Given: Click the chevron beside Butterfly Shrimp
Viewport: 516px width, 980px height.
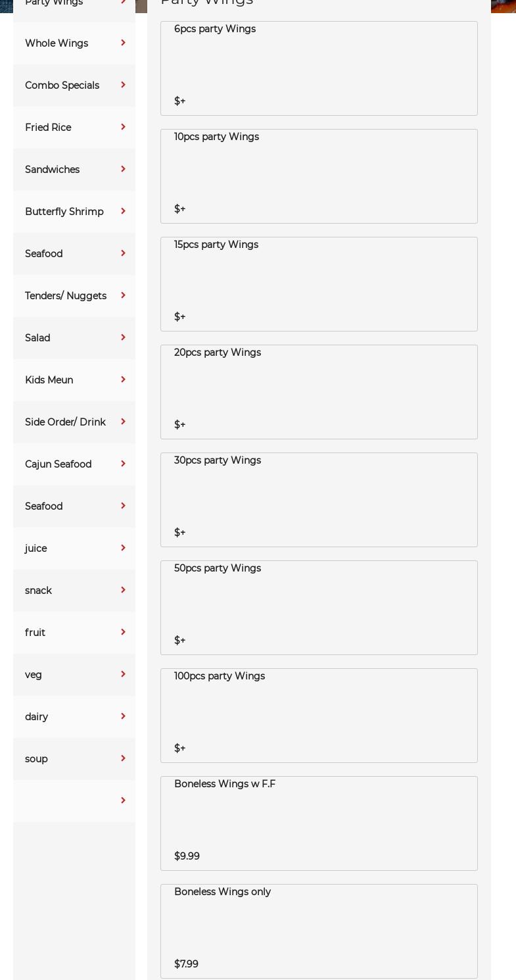Looking at the screenshot, I should (123, 212).
